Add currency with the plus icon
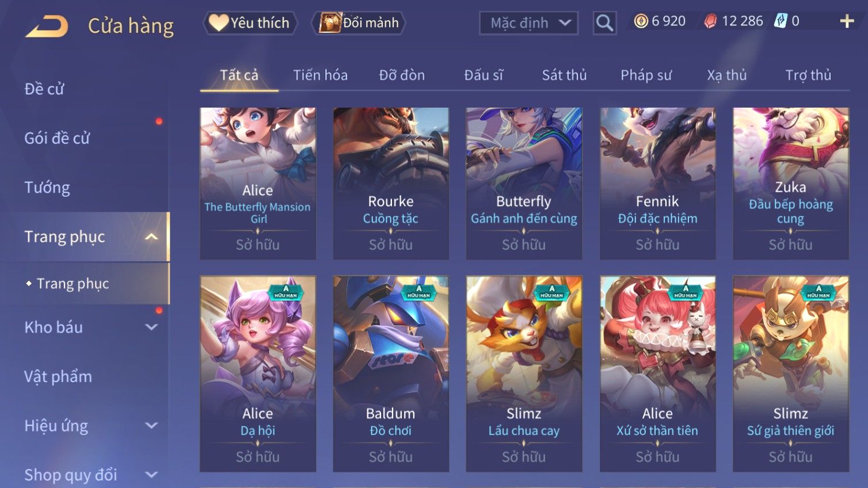Viewport: 868px width, 488px height. [847, 21]
